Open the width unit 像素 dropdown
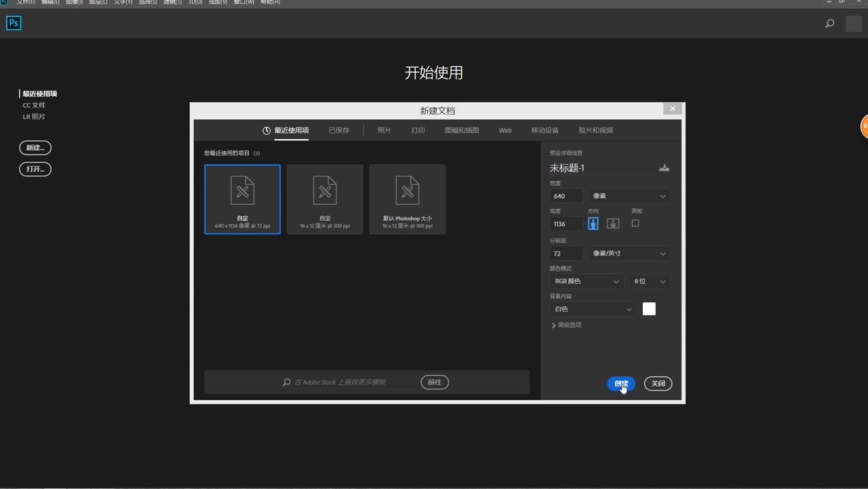The height and width of the screenshot is (489, 868). (x=629, y=196)
